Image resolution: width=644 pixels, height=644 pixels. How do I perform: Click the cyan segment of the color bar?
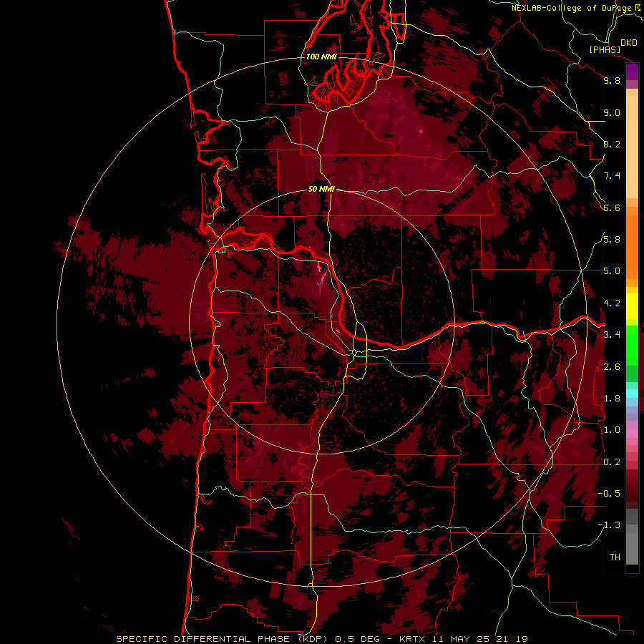632,394
